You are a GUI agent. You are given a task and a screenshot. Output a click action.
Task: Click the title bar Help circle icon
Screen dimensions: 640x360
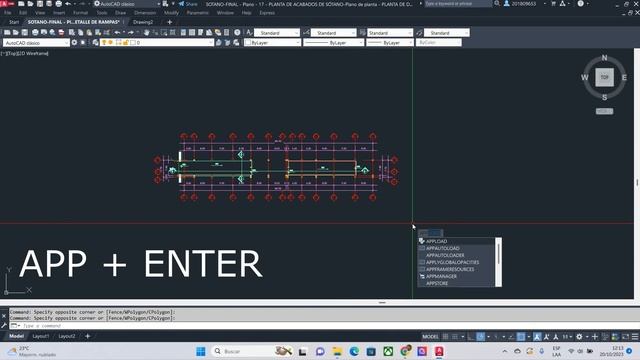(x=580, y=4)
